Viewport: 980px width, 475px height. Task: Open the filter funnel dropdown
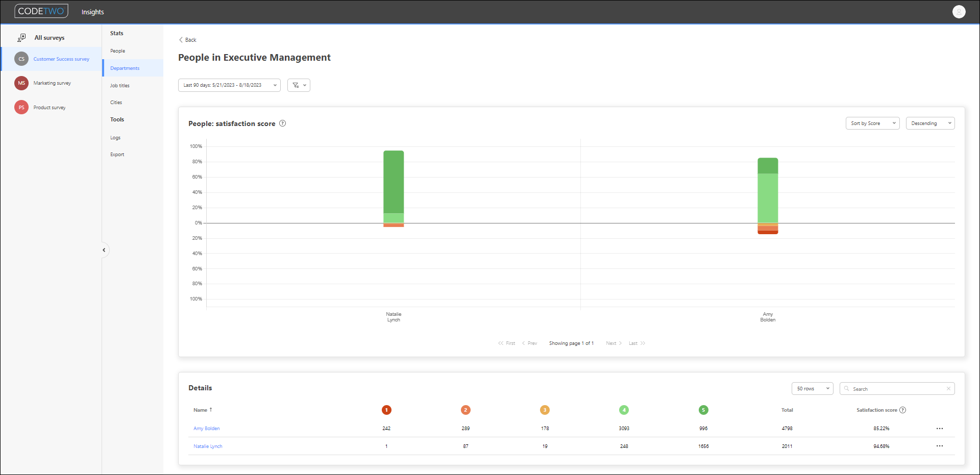click(x=299, y=85)
